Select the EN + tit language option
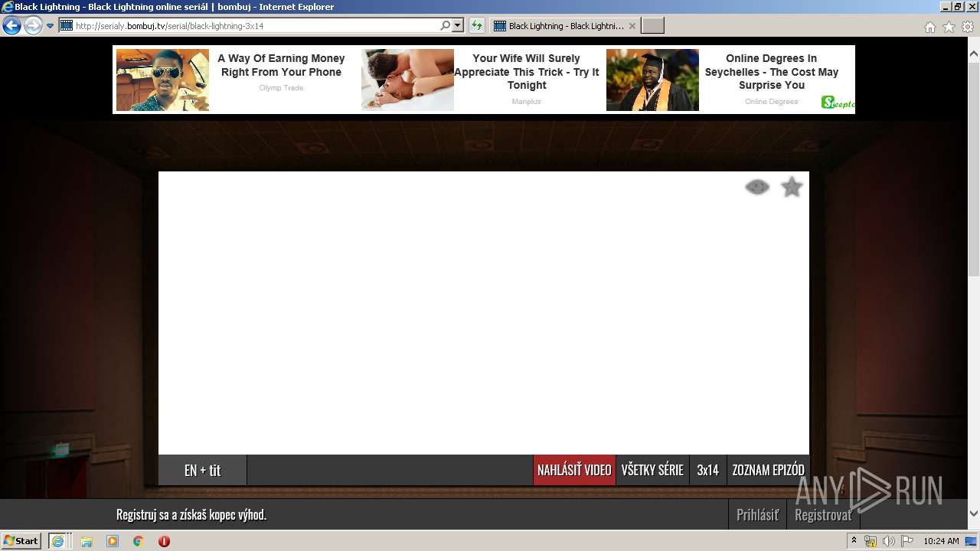This screenshot has width=980, height=551. pos(202,470)
